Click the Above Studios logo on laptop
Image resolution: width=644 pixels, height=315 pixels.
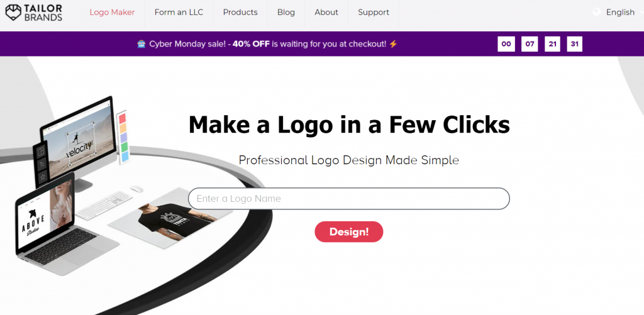pyautogui.click(x=34, y=223)
